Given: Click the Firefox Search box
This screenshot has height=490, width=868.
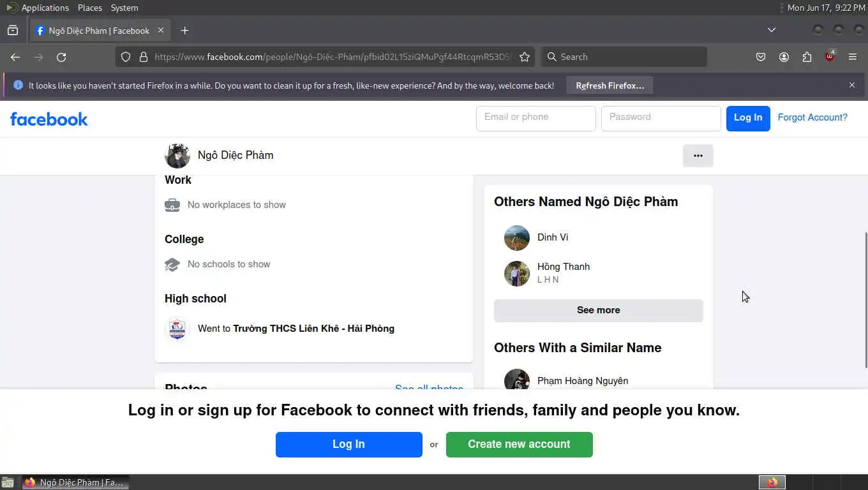Looking at the screenshot, I should (624, 57).
